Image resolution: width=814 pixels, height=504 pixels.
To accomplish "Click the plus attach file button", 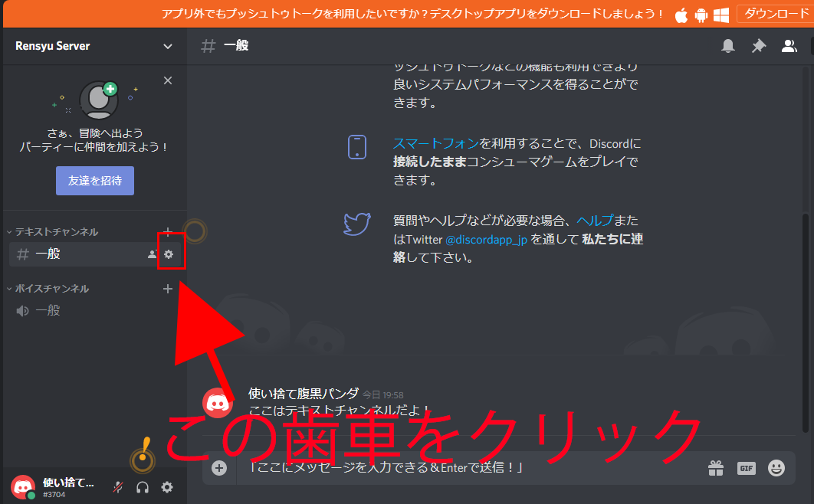I will (219, 468).
